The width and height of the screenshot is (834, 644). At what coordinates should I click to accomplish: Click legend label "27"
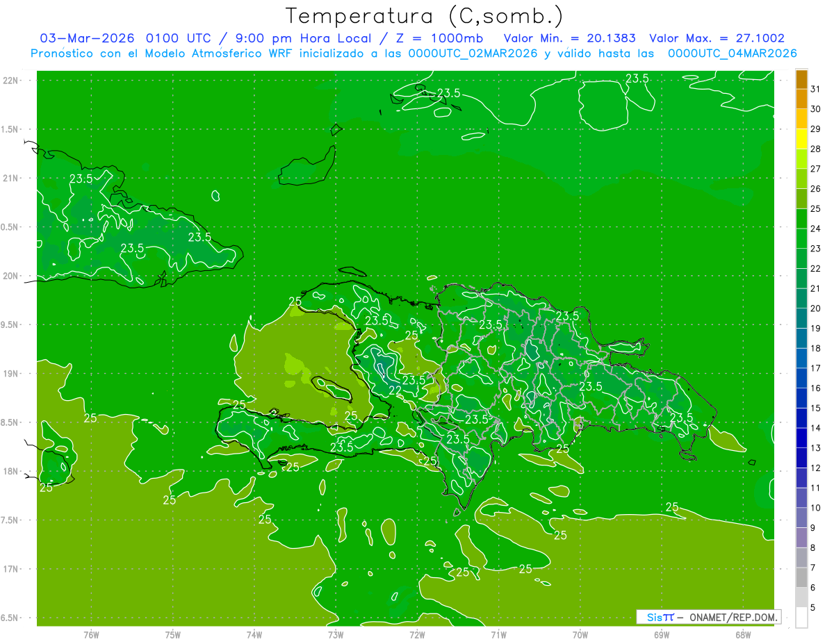pos(815,169)
